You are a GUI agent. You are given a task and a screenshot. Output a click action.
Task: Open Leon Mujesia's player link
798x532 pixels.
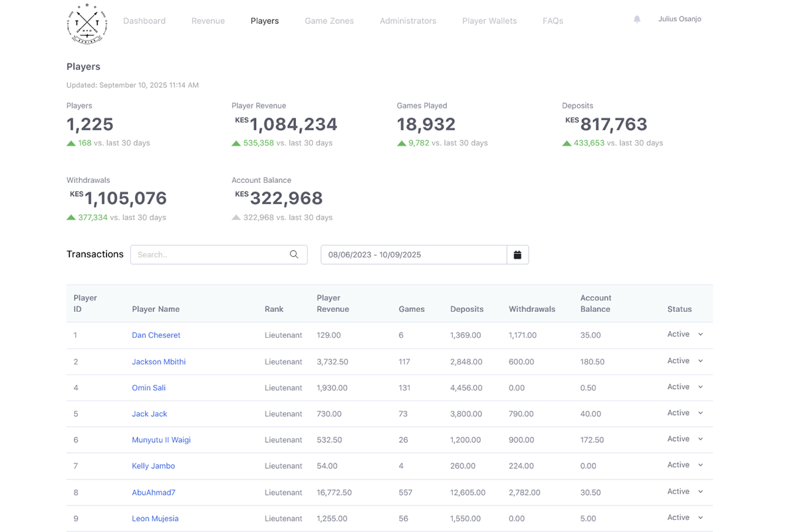pos(155,519)
